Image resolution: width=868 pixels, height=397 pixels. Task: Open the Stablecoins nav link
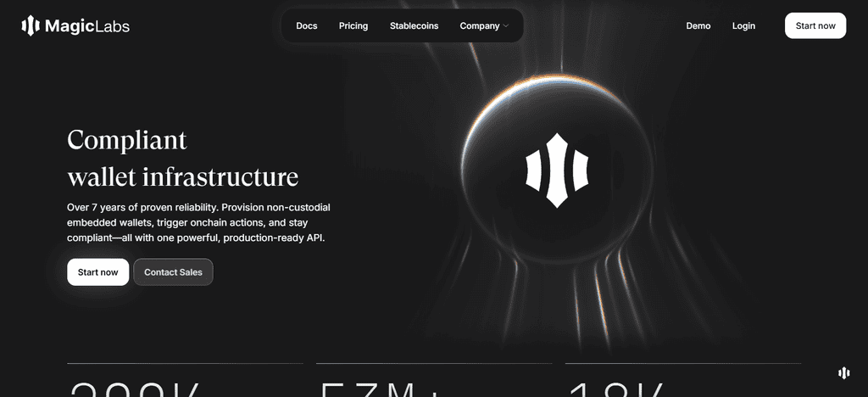414,26
